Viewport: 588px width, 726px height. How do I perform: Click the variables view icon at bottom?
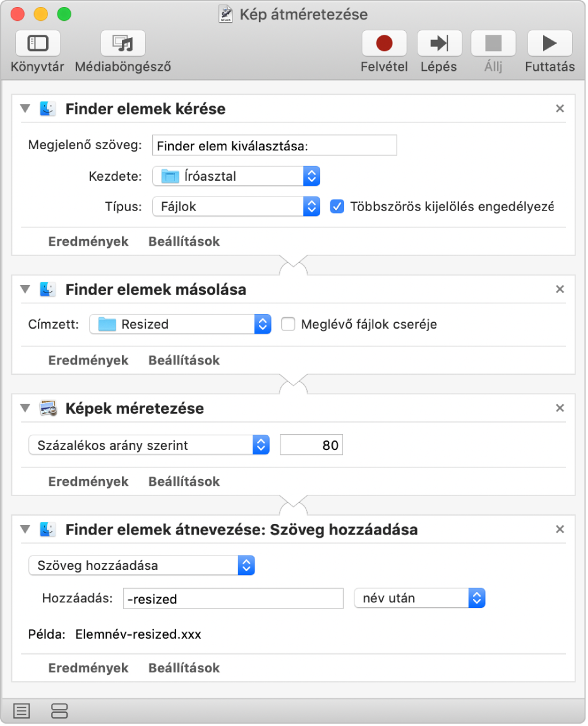click(x=59, y=711)
